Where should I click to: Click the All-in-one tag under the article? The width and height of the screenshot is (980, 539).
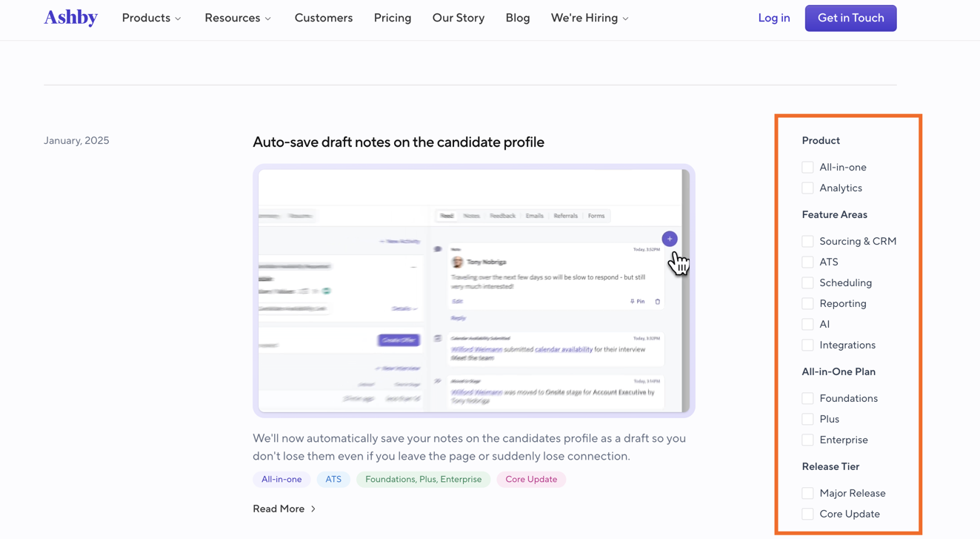point(281,480)
